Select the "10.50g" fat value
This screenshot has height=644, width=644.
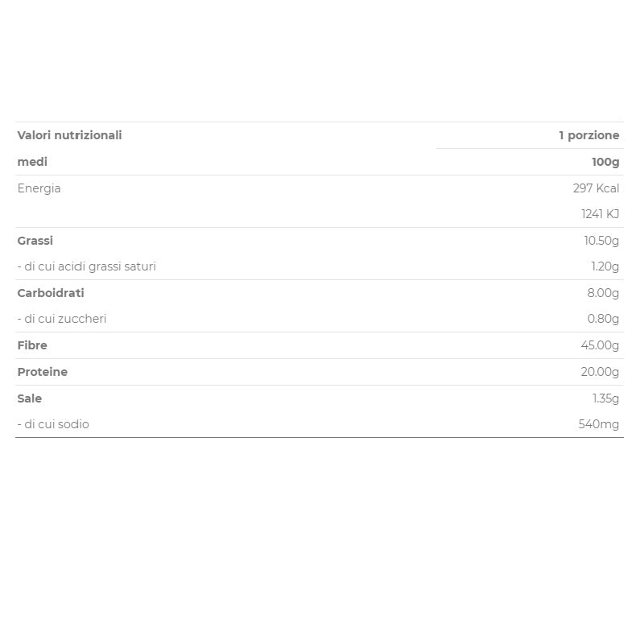(601, 241)
